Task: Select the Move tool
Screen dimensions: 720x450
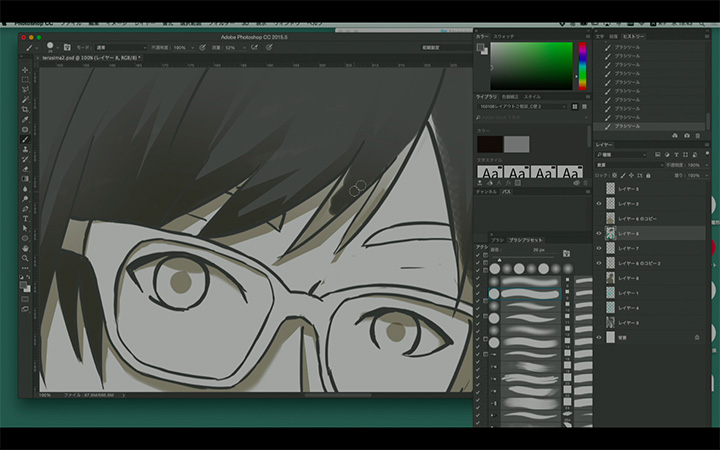Action: [x=25, y=70]
